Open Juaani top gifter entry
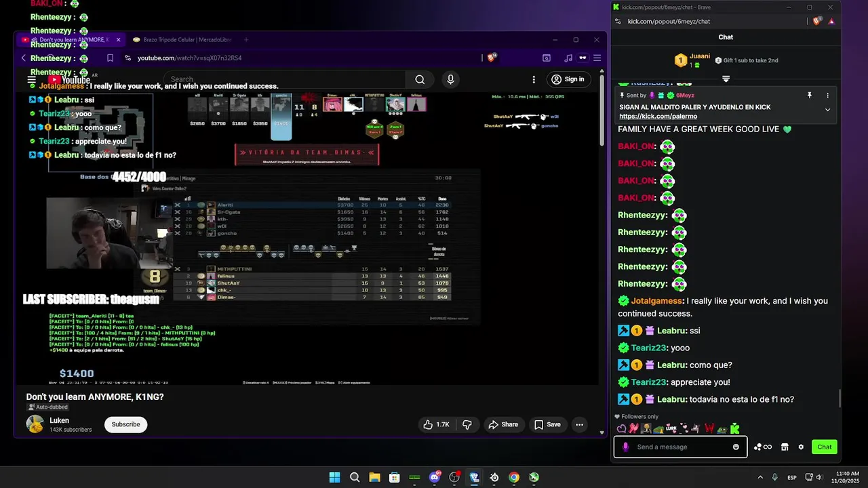The image size is (868, 488). (x=692, y=60)
